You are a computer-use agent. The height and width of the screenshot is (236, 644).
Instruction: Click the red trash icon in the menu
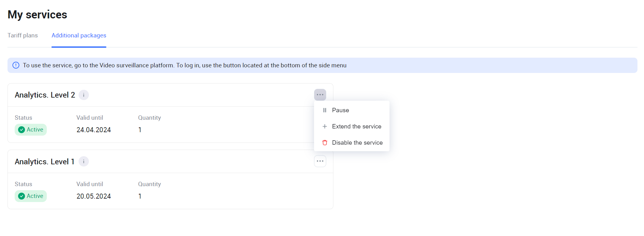pos(325,142)
